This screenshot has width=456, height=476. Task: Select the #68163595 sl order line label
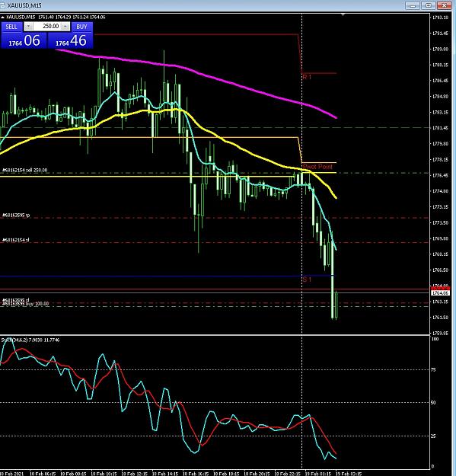click(x=16, y=300)
